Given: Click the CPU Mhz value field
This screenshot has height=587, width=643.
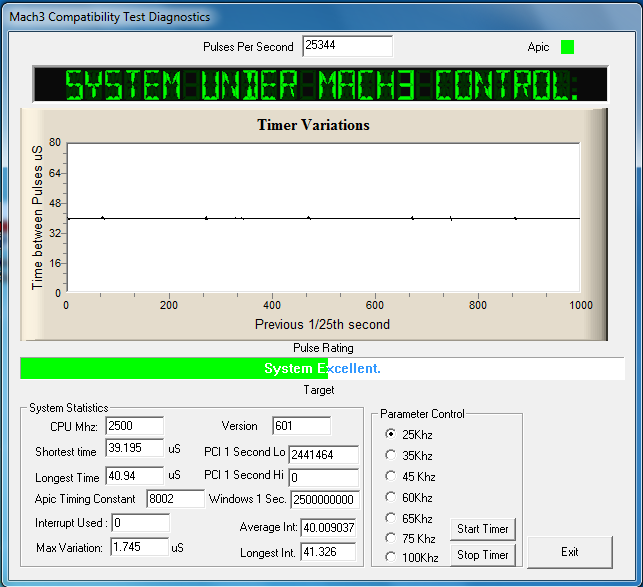Looking at the screenshot, I should pyautogui.click(x=135, y=426).
